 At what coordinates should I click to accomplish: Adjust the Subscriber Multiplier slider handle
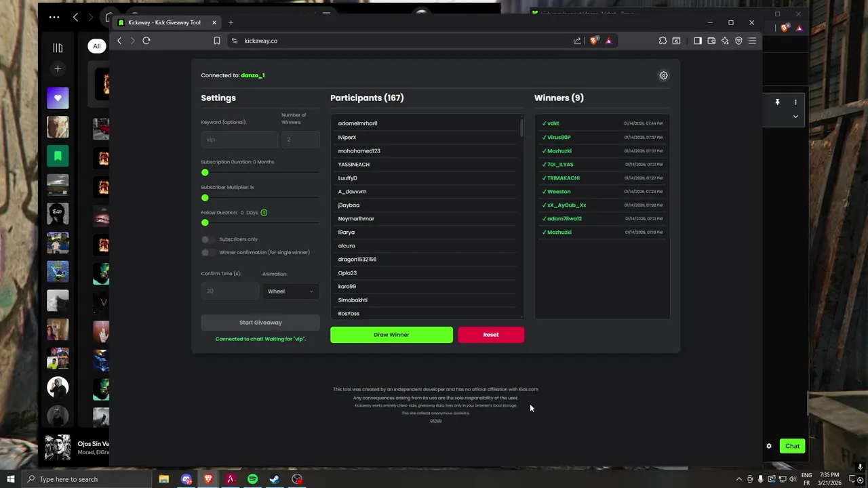pyautogui.click(x=205, y=197)
